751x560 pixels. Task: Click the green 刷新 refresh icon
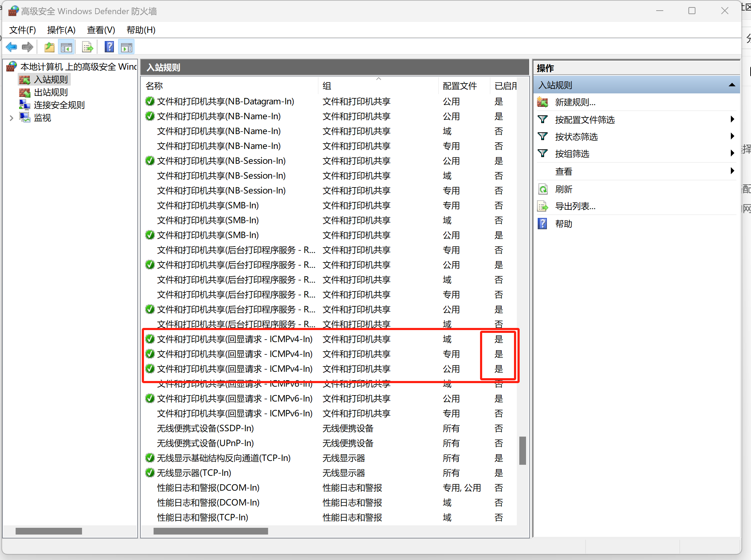542,189
